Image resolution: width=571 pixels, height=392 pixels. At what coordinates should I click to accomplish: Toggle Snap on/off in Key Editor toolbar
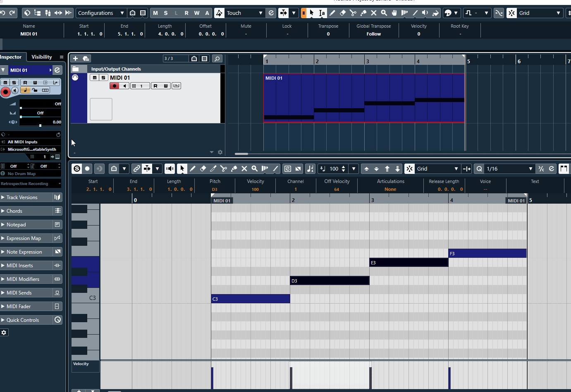(409, 169)
